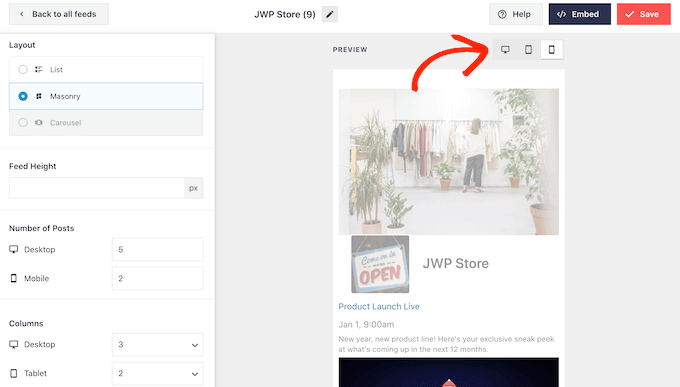Click the Mobile phone icon under Number of Posts
The width and height of the screenshot is (680, 387).
14,278
